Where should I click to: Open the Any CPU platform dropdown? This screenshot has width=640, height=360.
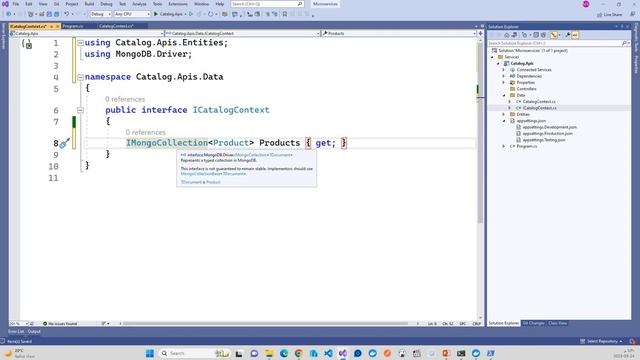(132, 14)
